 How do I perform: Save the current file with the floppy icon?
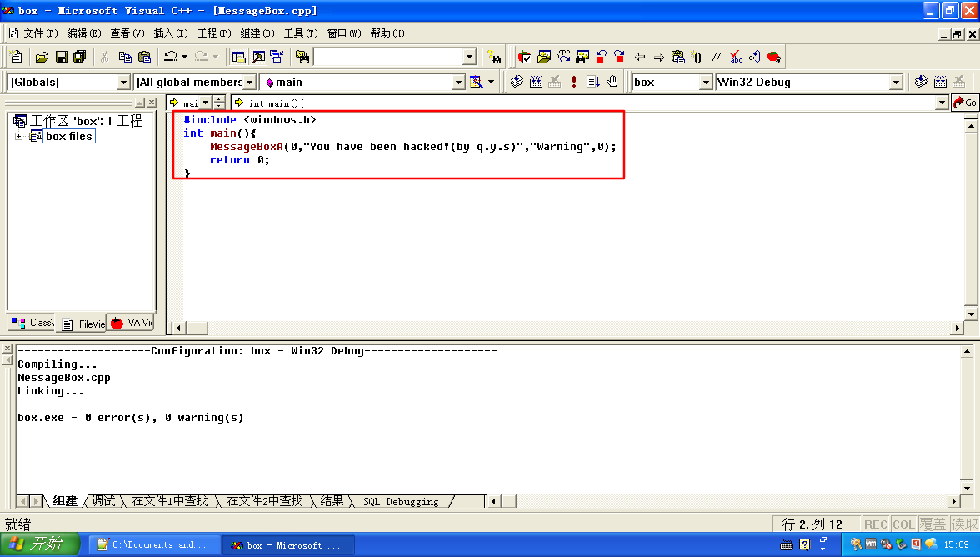pyautogui.click(x=62, y=57)
